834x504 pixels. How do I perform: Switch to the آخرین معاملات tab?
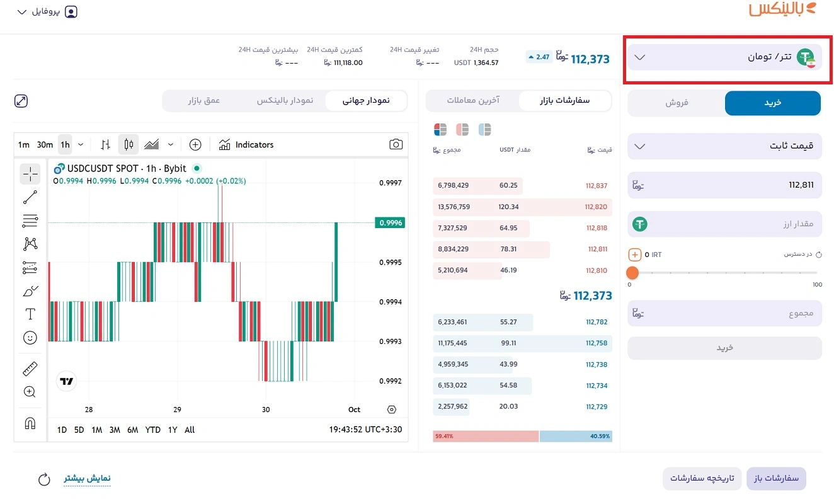coord(472,100)
